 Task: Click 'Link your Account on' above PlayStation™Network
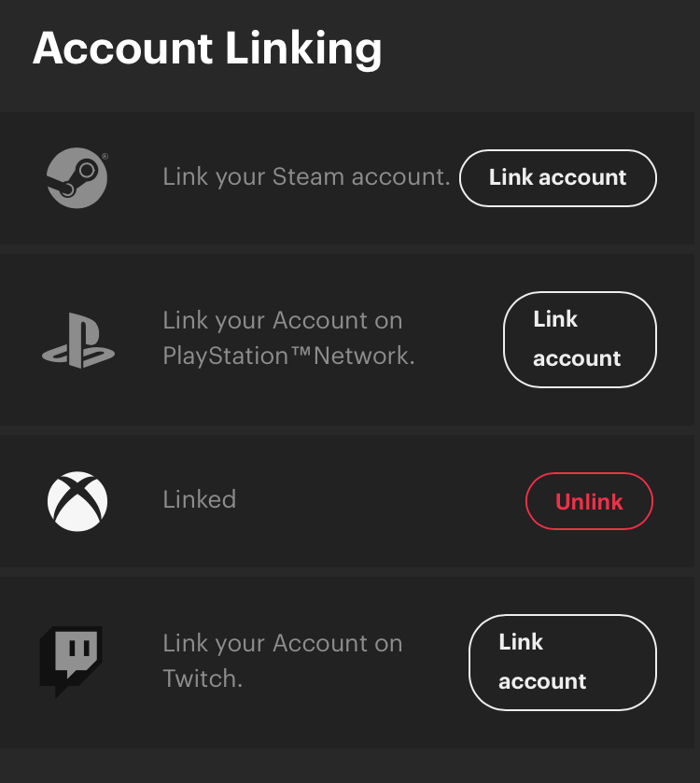coord(283,321)
